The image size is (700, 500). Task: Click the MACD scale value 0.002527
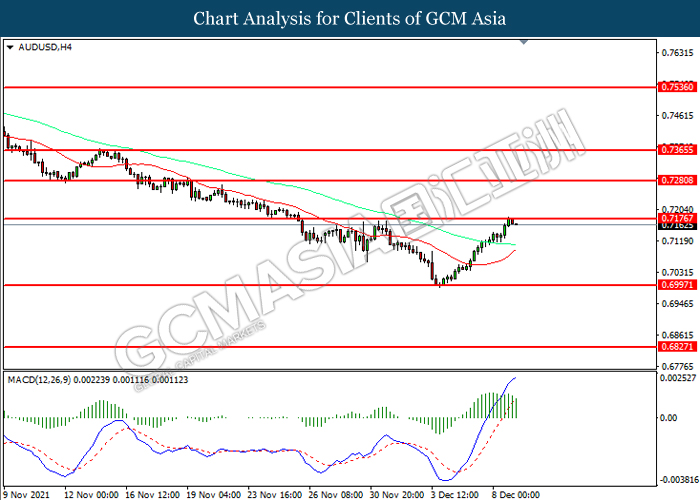678,378
